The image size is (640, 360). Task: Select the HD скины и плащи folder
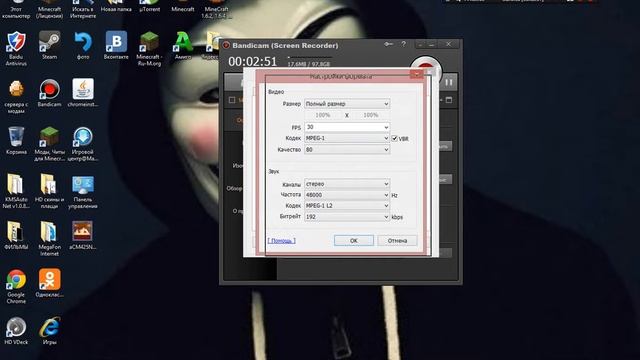click(49, 191)
